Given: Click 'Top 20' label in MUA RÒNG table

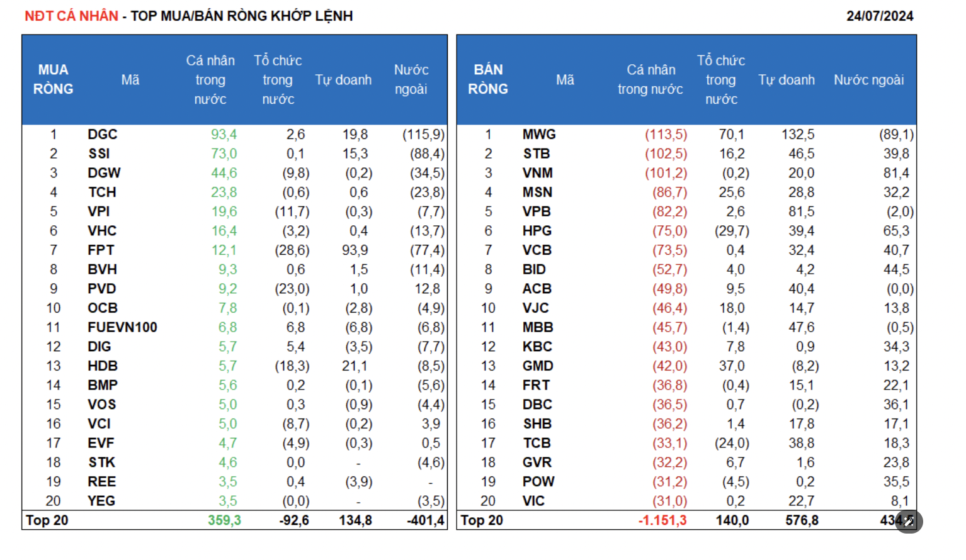Looking at the screenshot, I should (47, 520).
